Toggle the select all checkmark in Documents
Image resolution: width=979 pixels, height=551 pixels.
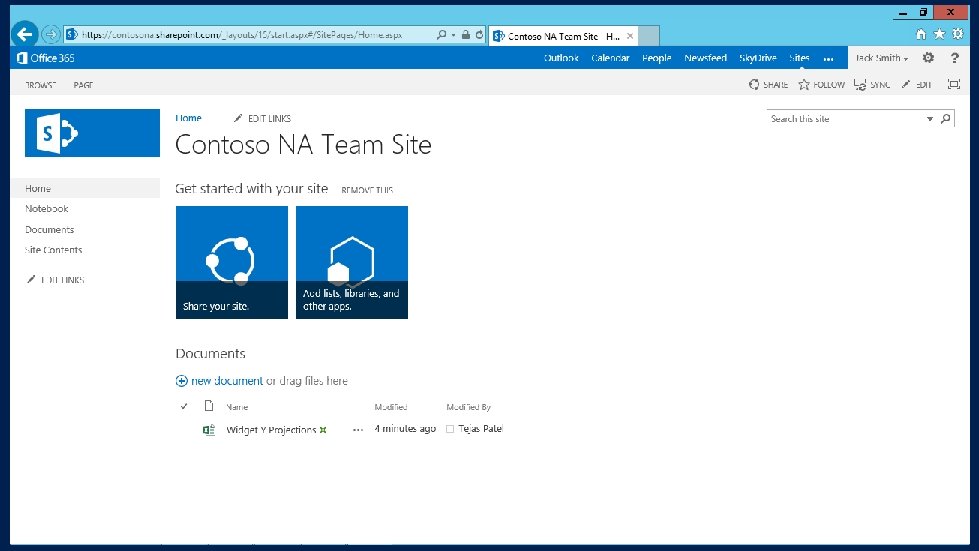184,406
